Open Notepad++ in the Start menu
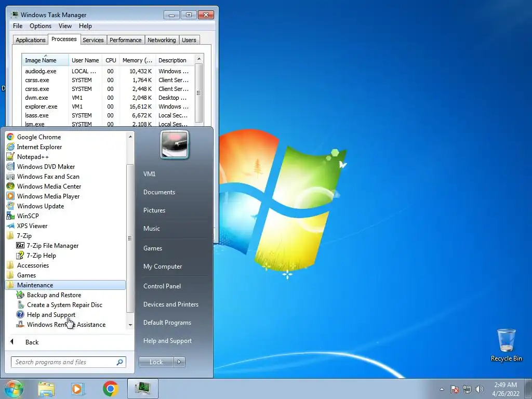Viewport: 532px width, 399px height. tap(33, 157)
